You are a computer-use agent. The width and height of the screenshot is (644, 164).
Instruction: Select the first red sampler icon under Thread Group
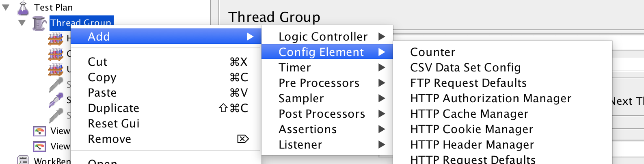(x=56, y=39)
